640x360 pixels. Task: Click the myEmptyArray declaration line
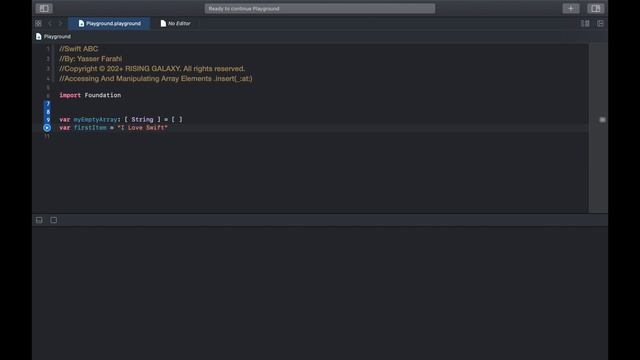pyautogui.click(x=121, y=120)
